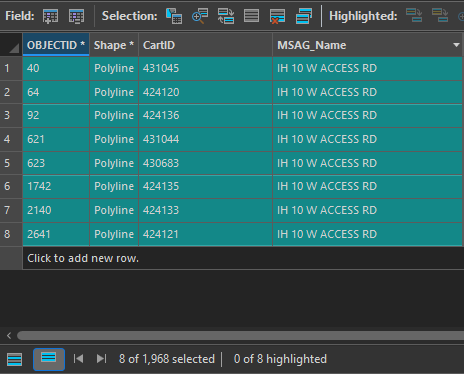This screenshot has width=464, height=374.
Task: Click MSAG_Name cell for OBJECTID 40
Action: click(368, 68)
